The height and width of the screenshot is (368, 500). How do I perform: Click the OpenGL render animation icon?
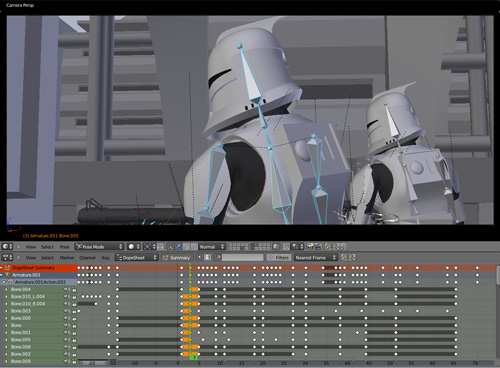pyautogui.click(x=318, y=247)
